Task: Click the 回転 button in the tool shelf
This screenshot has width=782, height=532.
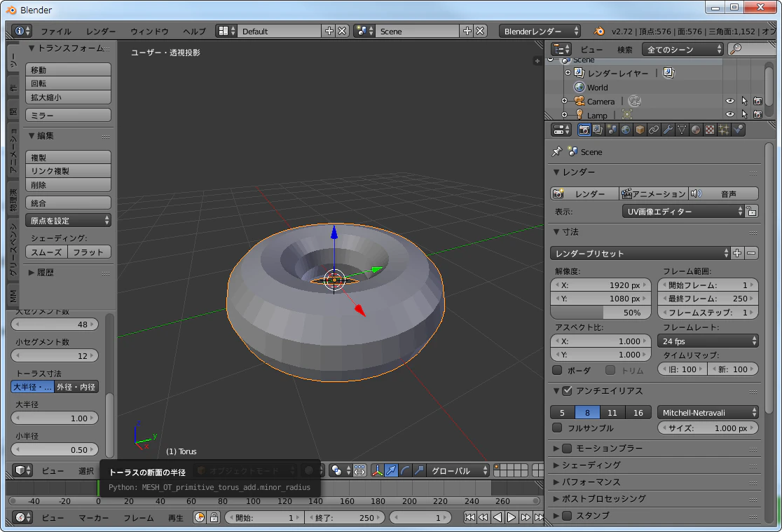Action: (69, 83)
